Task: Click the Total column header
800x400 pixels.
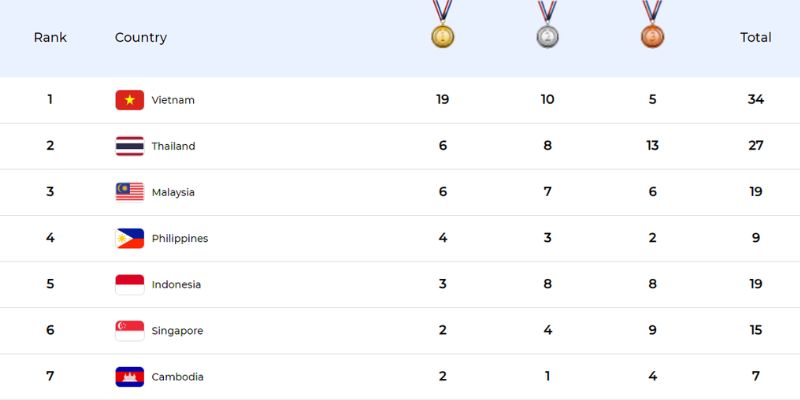Action: 755,37
